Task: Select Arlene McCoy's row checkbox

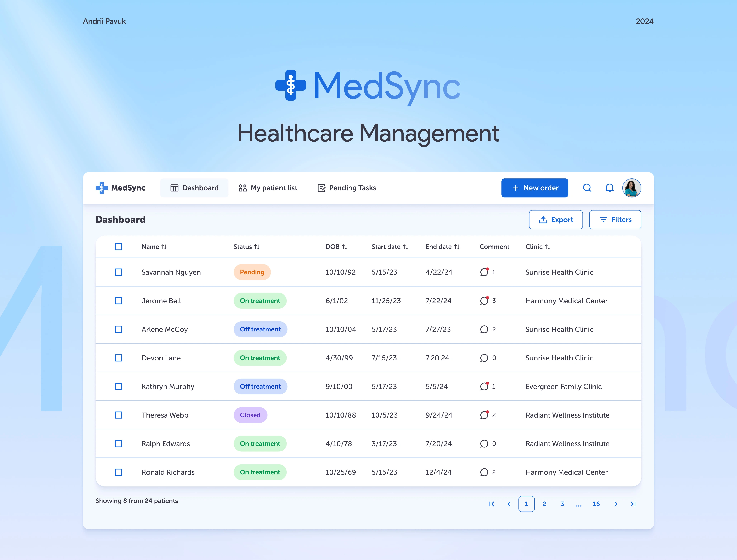Action: pos(119,329)
